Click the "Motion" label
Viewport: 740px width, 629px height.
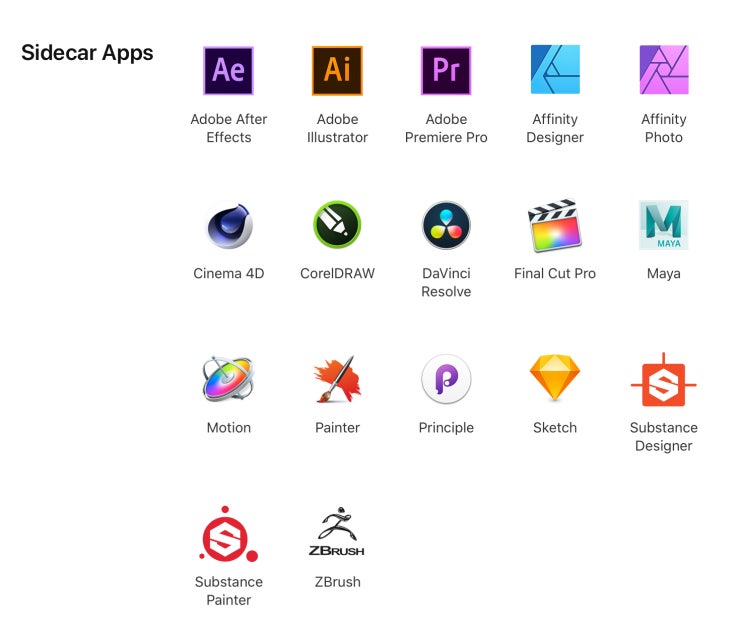(x=229, y=428)
